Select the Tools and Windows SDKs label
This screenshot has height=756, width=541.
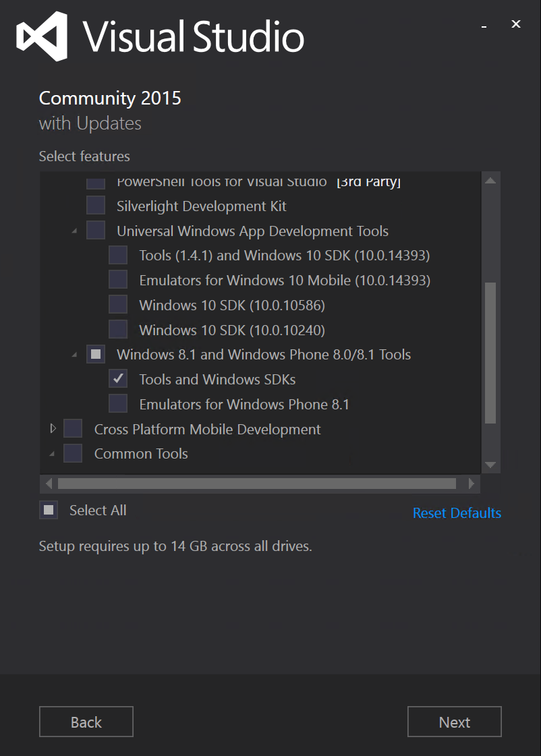[x=217, y=380]
